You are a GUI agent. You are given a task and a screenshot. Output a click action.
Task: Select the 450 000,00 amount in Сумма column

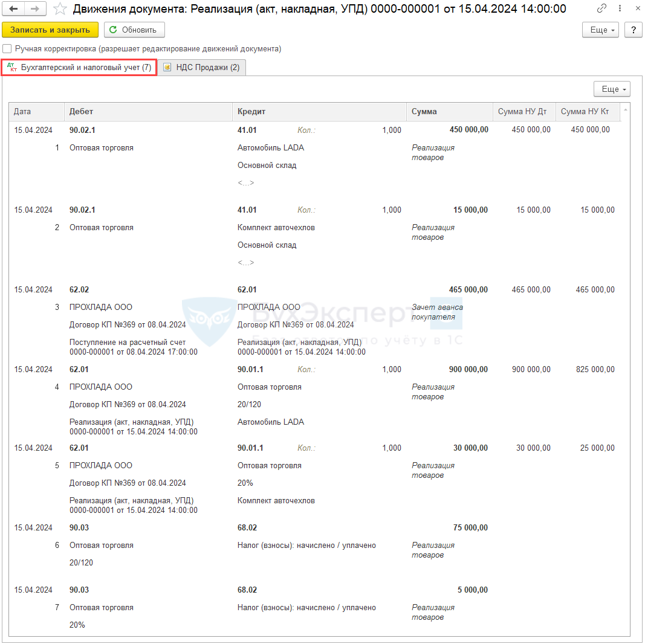click(x=469, y=130)
